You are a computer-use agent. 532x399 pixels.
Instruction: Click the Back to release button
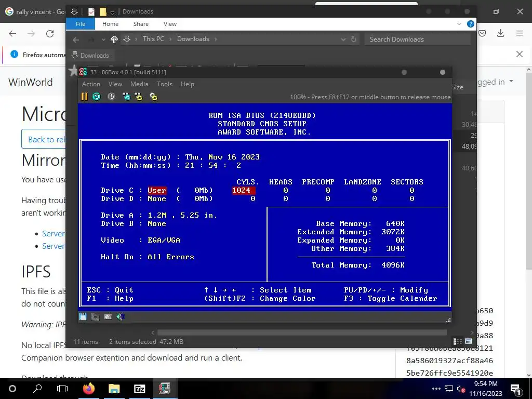point(44,139)
